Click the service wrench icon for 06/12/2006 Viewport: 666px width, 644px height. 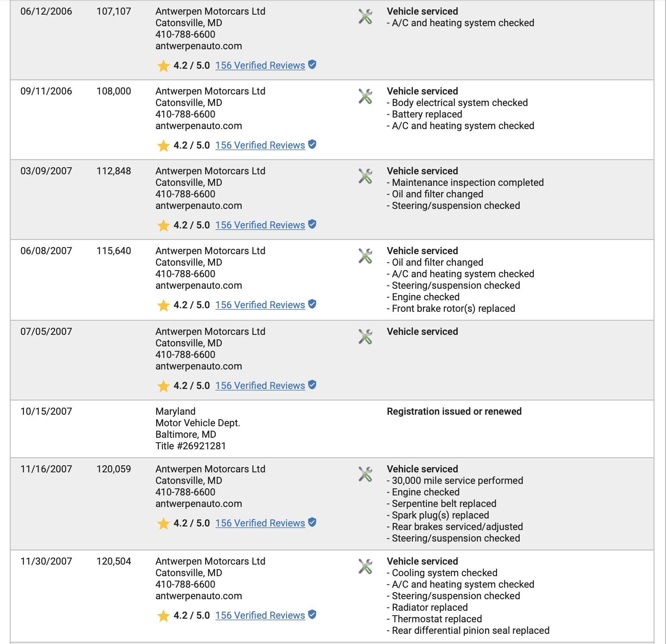(x=365, y=17)
